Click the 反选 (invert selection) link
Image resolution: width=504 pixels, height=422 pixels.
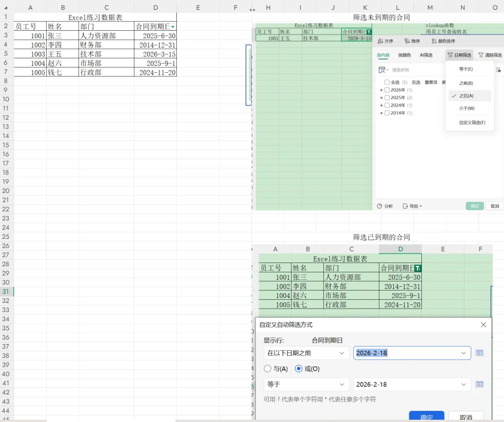click(x=416, y=82)
